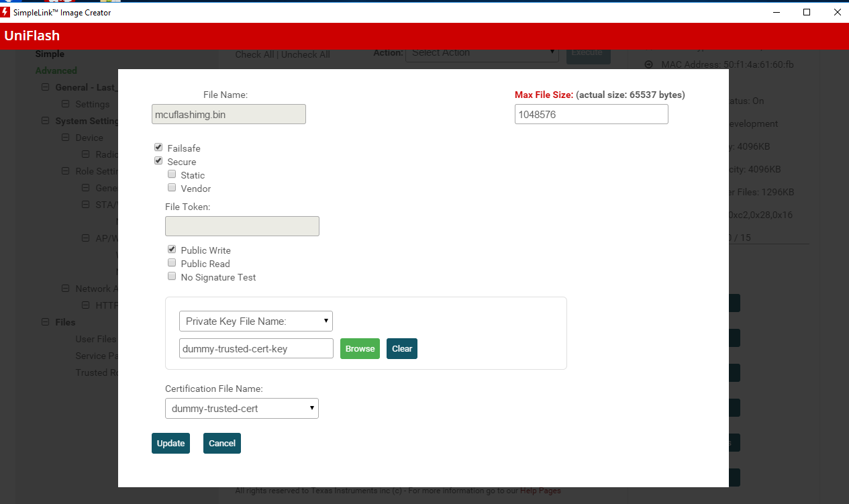Collapse the Files tree node
The image size is (849, 504).
click(x=45, y=322)
